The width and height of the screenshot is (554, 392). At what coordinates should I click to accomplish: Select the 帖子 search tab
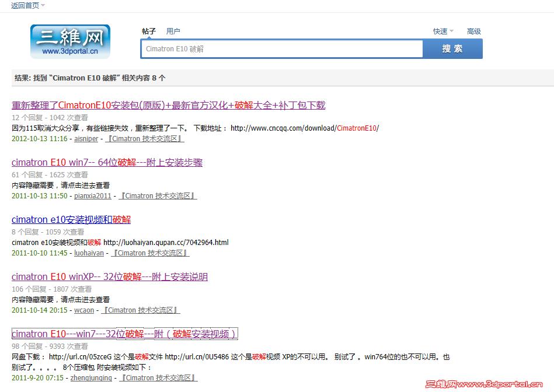[x=149, y=31]
